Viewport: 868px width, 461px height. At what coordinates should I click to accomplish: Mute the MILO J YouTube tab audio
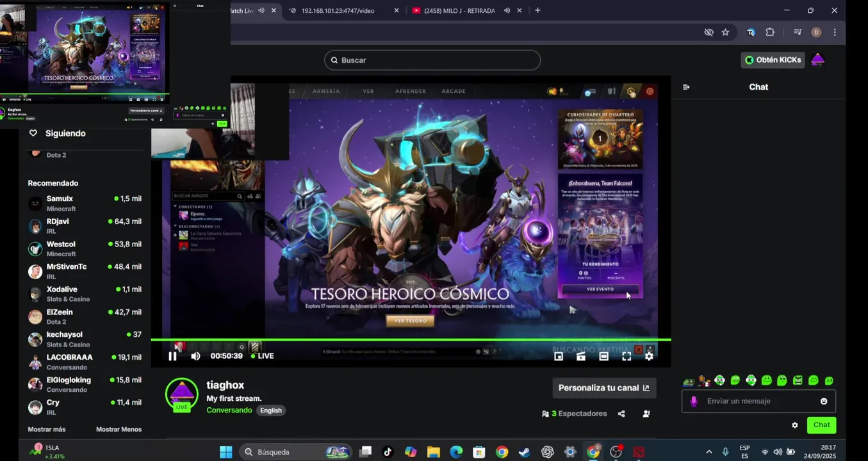pos(506,10)
